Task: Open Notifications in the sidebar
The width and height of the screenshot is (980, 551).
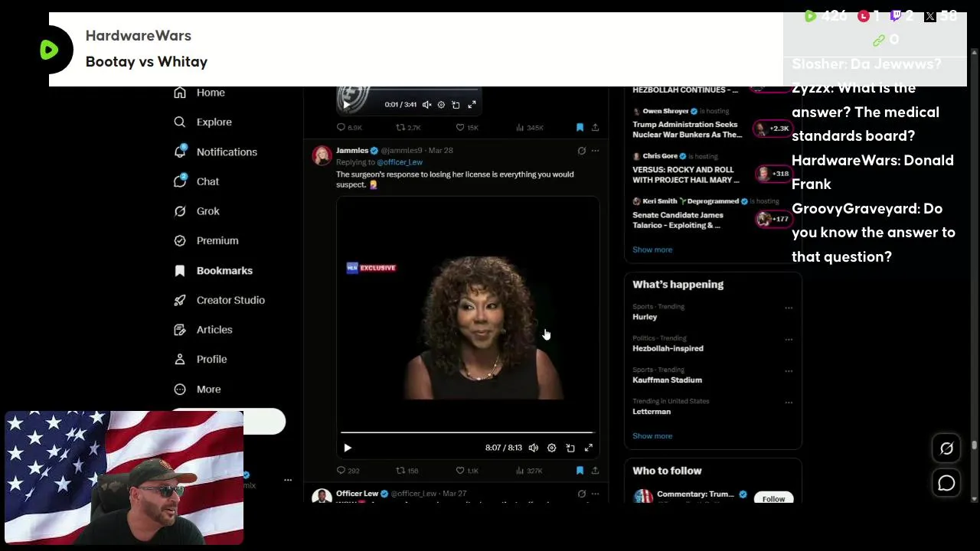Action: [x=215, y=152]
